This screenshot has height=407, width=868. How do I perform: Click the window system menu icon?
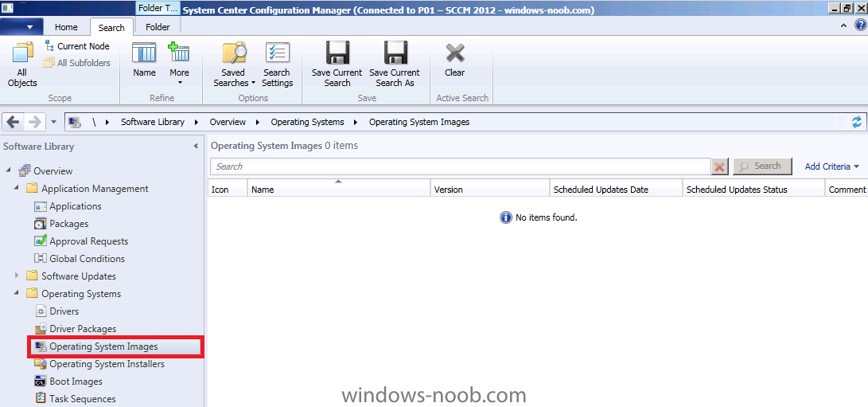click(x=7, y=8)
